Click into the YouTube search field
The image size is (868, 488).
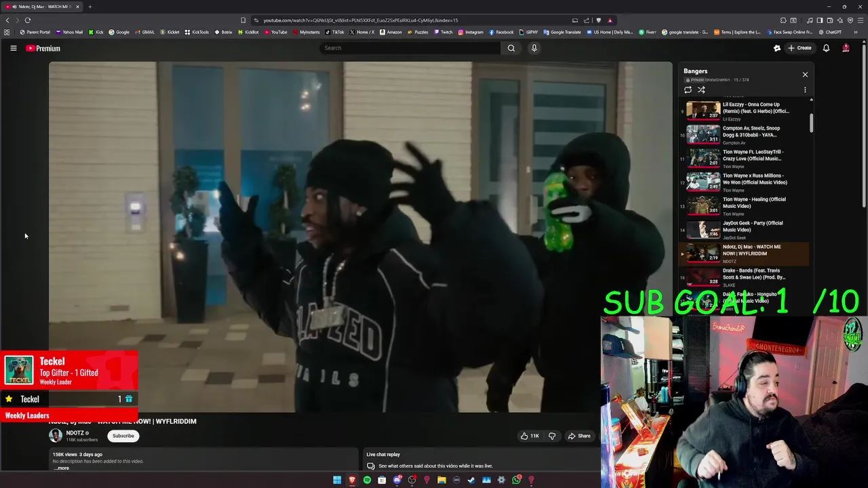click(x=410, y=48)
